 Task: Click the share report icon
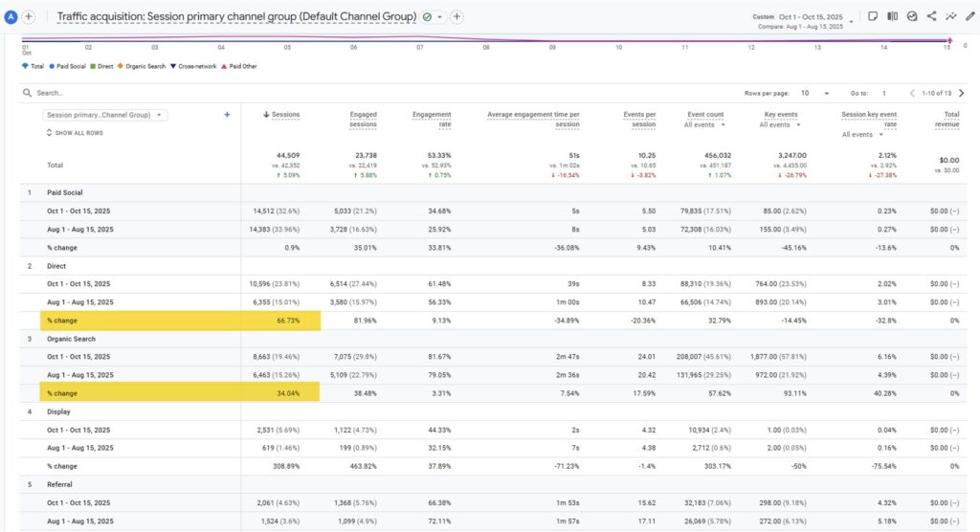(x=931, y=16)
